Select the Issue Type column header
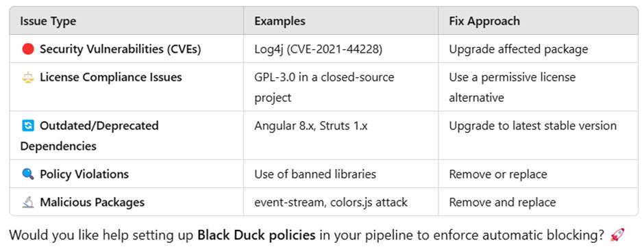The width and height of the screenshot is (644, 251). (x=48, y=21)
